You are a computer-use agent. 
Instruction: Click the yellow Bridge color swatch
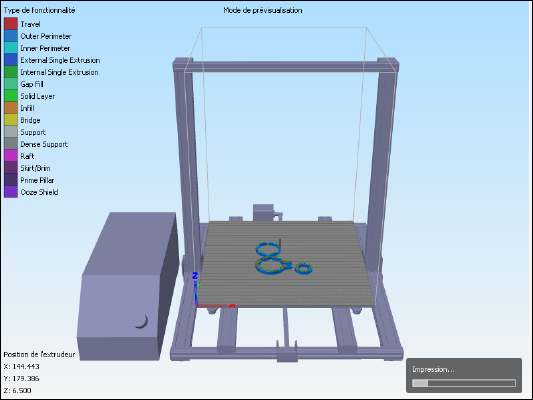[11, 120]
